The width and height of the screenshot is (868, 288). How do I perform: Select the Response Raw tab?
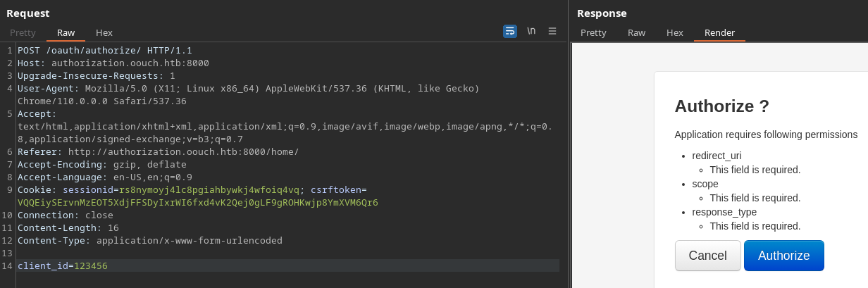tap(636, 32)
